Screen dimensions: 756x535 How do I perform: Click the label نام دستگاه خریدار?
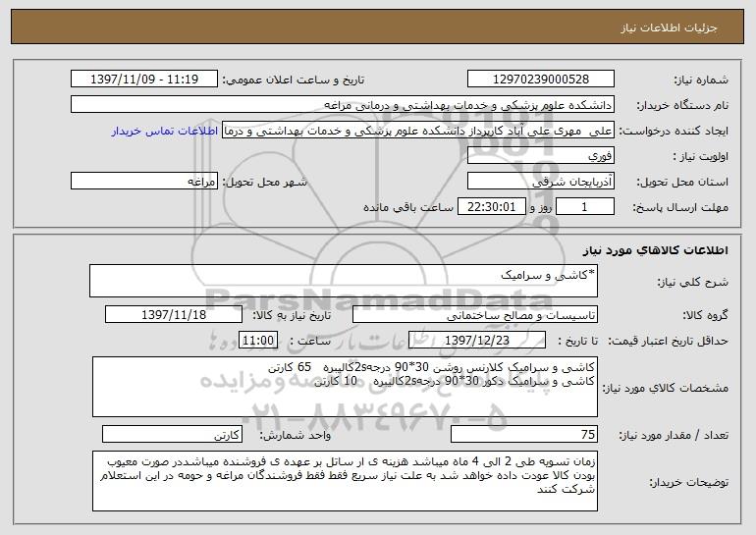pos(682,106)
